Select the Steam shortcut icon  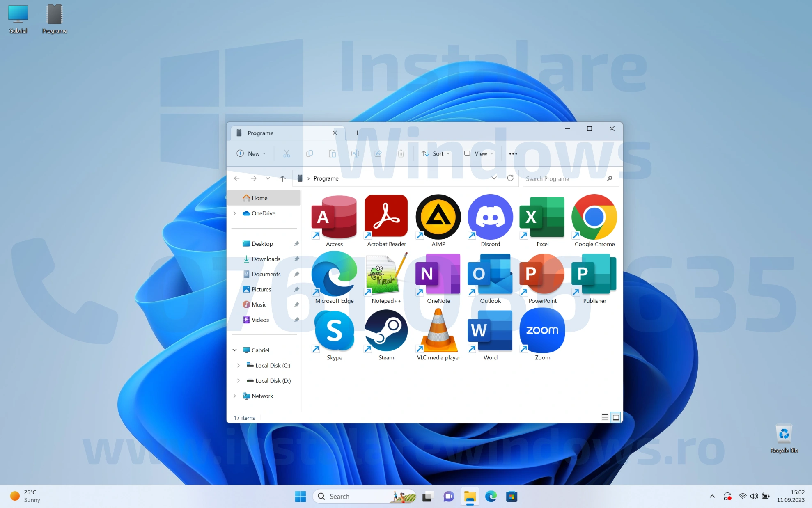[386, 331]
